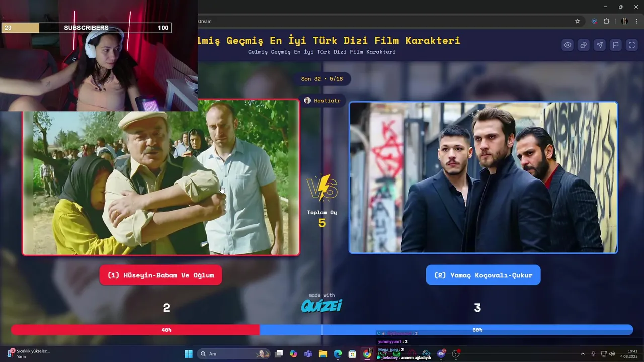Open File Explorer from the taskbar
The width and height of the screenshot is (644, 362).
(323, 354)
